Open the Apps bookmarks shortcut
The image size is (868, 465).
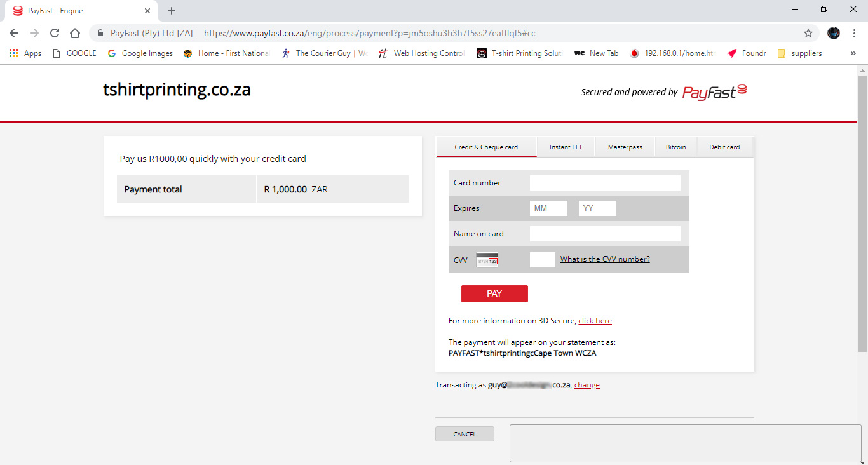tap(25, 53)
